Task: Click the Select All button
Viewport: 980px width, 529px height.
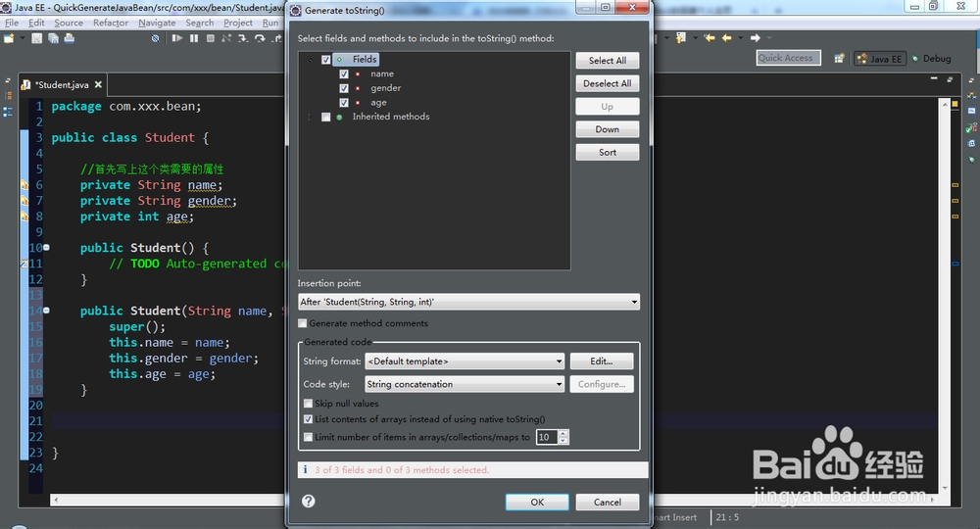Action: (x=608, y=61)
